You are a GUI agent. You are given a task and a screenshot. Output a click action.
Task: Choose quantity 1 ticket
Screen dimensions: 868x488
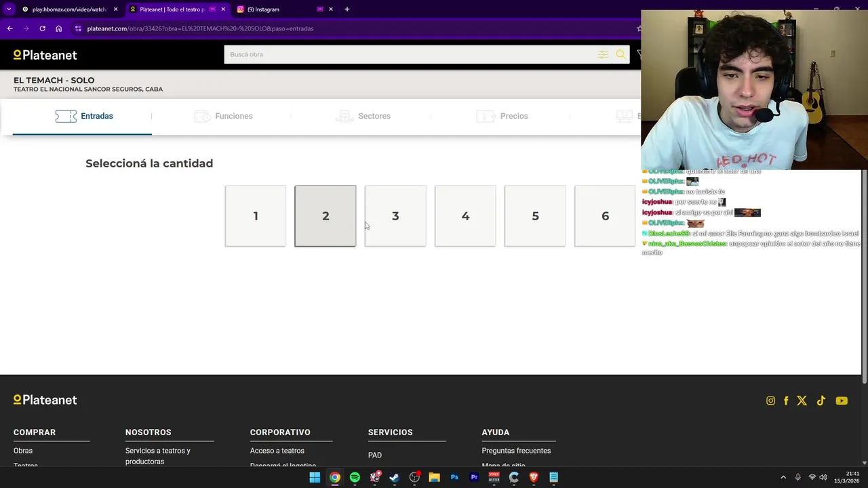pyautogui.click(x=256, y=216)
